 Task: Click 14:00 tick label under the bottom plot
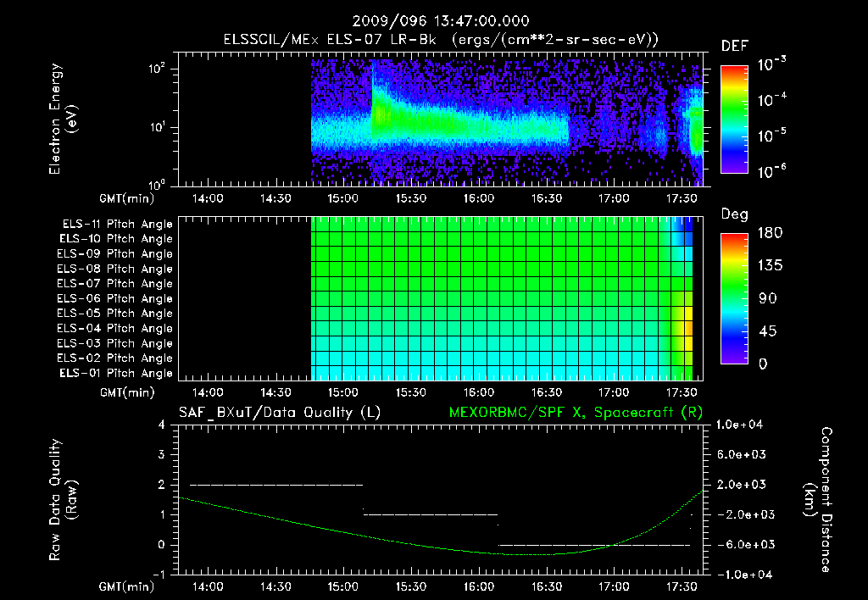(x=208, y=586)
